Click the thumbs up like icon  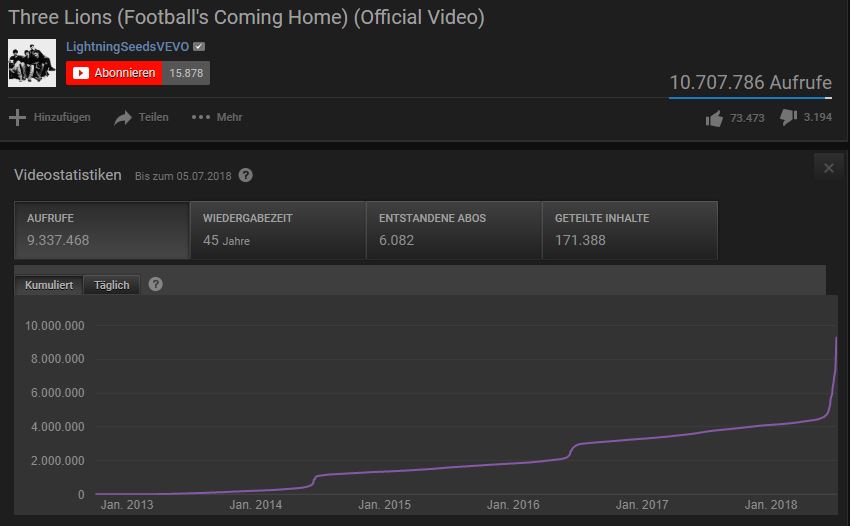tap(714, 118)
